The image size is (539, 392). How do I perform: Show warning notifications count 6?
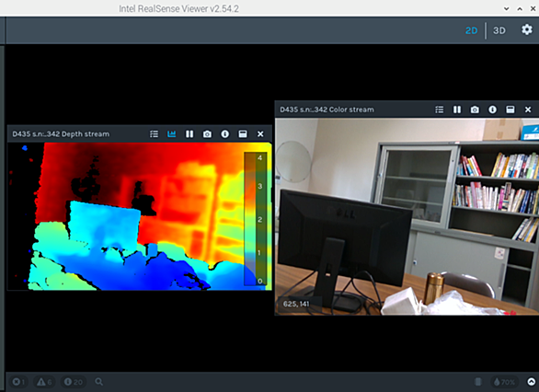click(44, 382)
